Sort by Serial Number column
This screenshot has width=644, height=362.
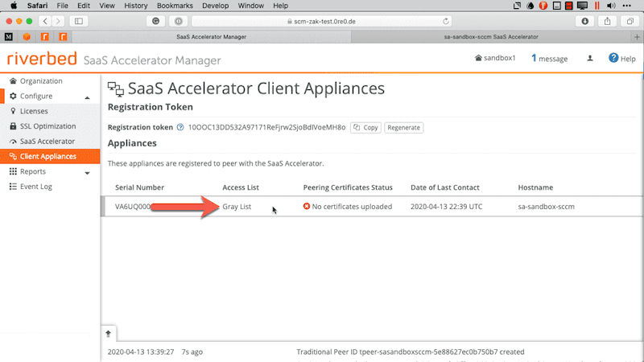point(139,187)
